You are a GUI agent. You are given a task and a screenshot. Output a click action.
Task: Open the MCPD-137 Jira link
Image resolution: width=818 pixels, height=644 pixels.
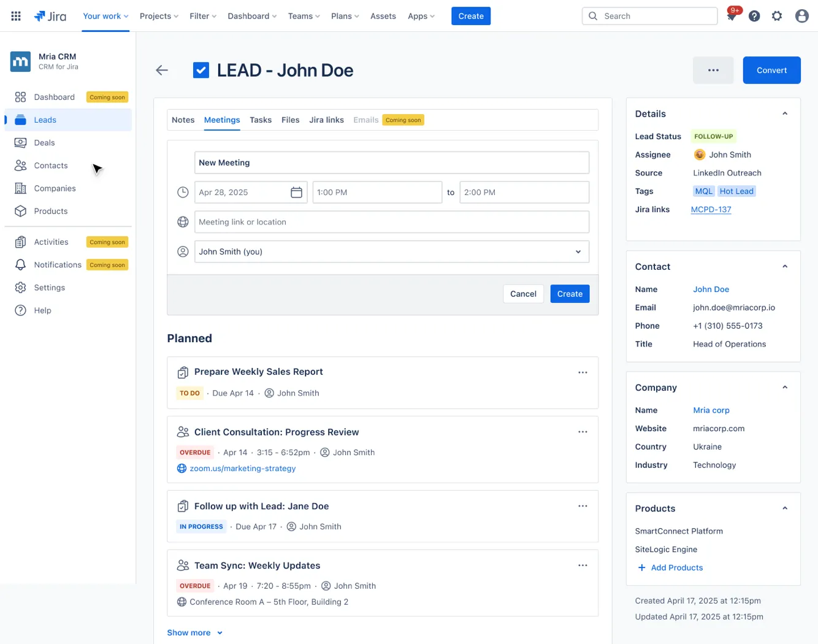pos(711,210)
